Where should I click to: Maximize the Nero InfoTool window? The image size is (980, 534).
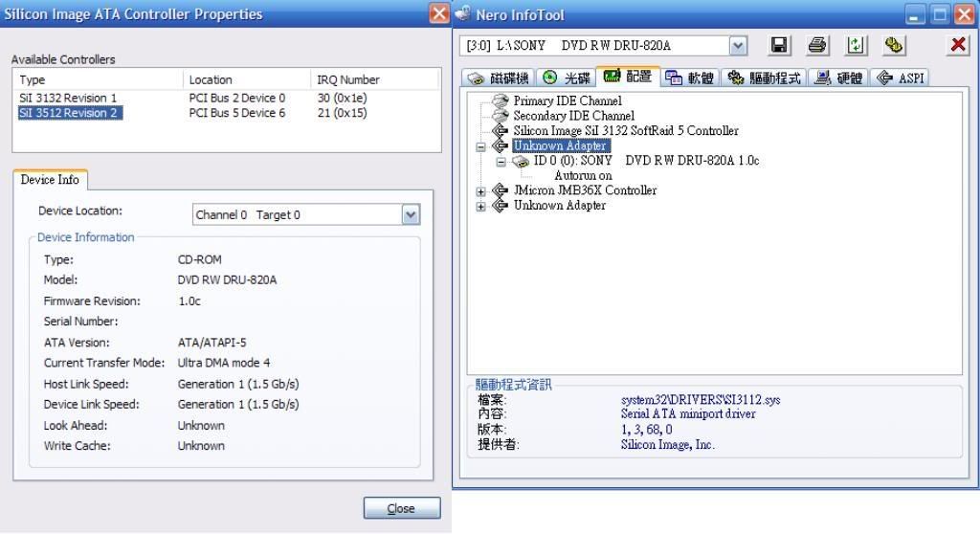940,13
